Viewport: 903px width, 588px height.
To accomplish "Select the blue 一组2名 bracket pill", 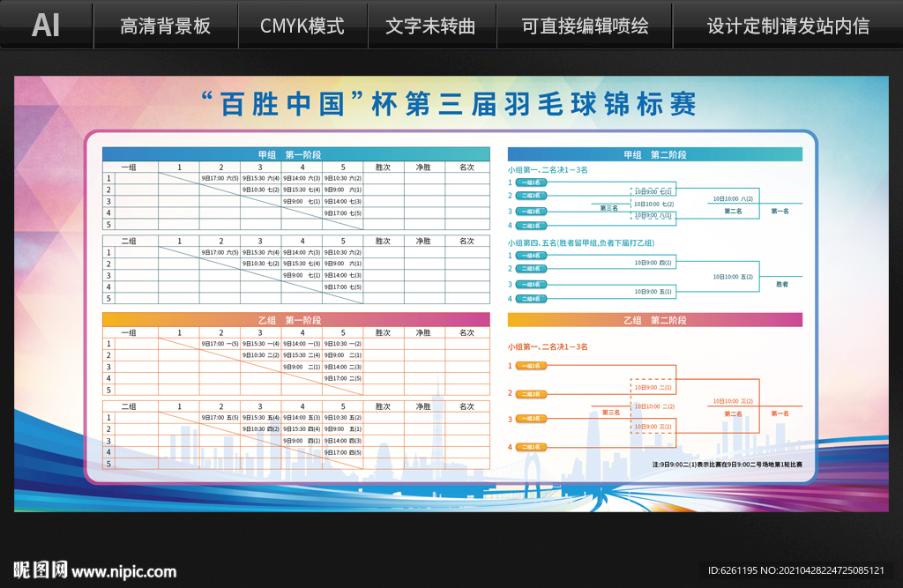I will click(x=530, y=212).
